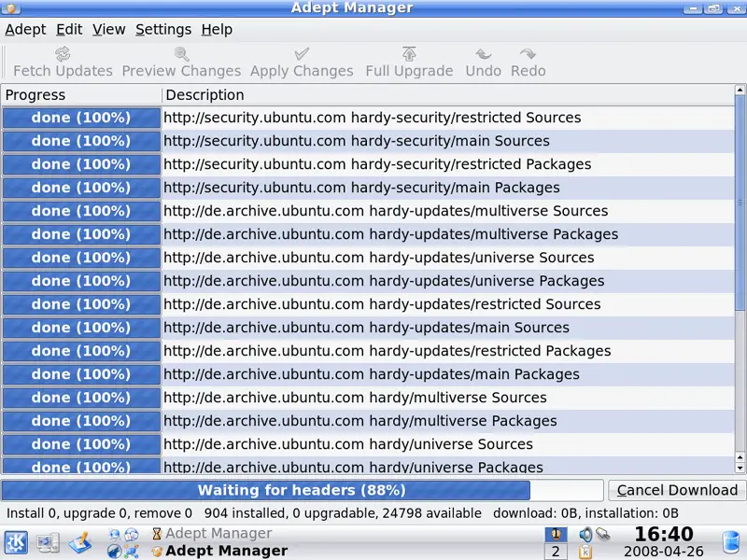
Task: Click the vertical scrollbar handle
Action: (x=740, y=203)
